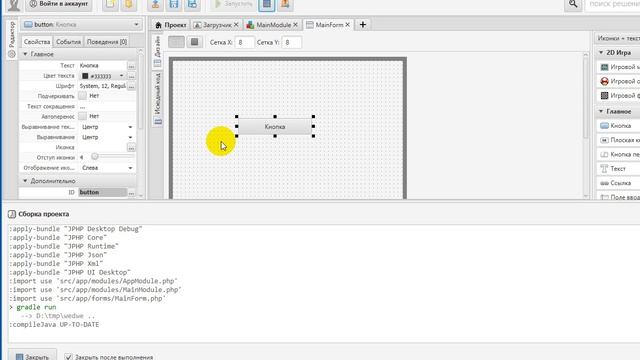Viewport: 640px width, 360px height.
Task: Select the Кнопка button on the form canvas
Action: pyautogui.click(x=275, y=127)
